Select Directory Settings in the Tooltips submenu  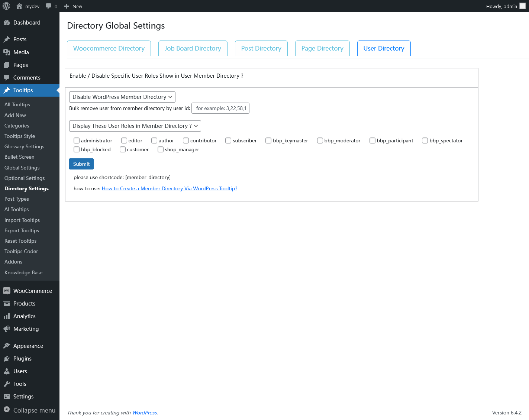pos(26,188)
